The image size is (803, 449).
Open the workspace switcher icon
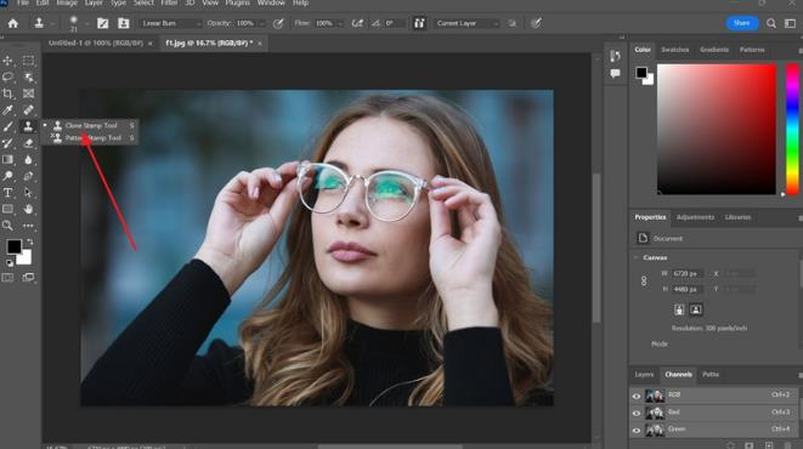[790, 24]
